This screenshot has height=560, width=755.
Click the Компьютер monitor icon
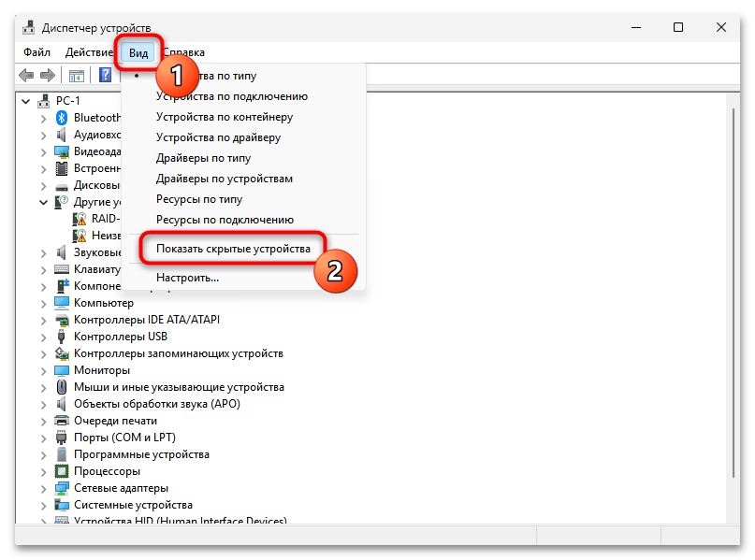click(x=62, y=303)
